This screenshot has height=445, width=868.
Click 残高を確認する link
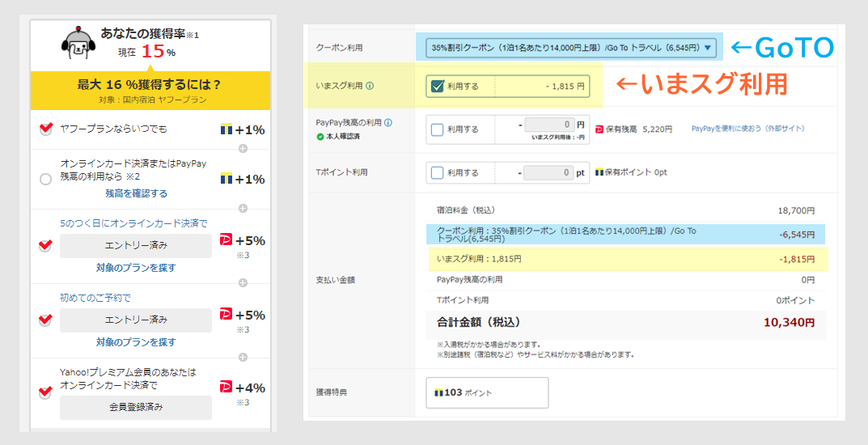point(136,193)
